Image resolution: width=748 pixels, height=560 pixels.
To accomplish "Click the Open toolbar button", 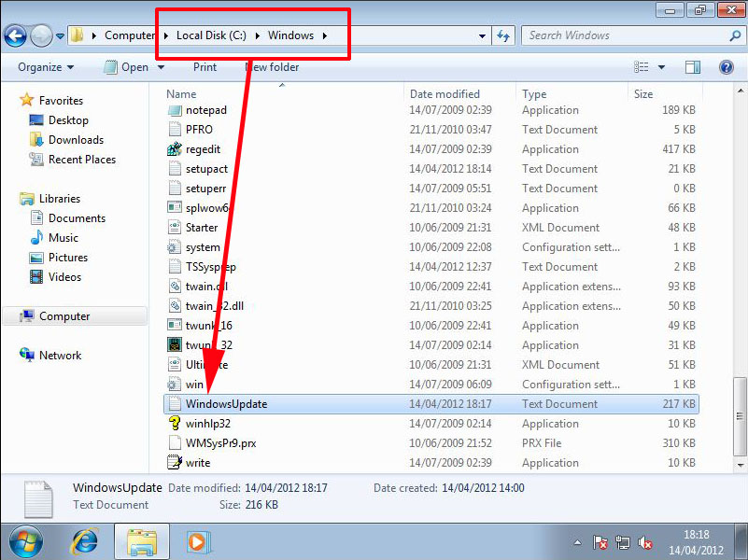I will coord(126,67).
